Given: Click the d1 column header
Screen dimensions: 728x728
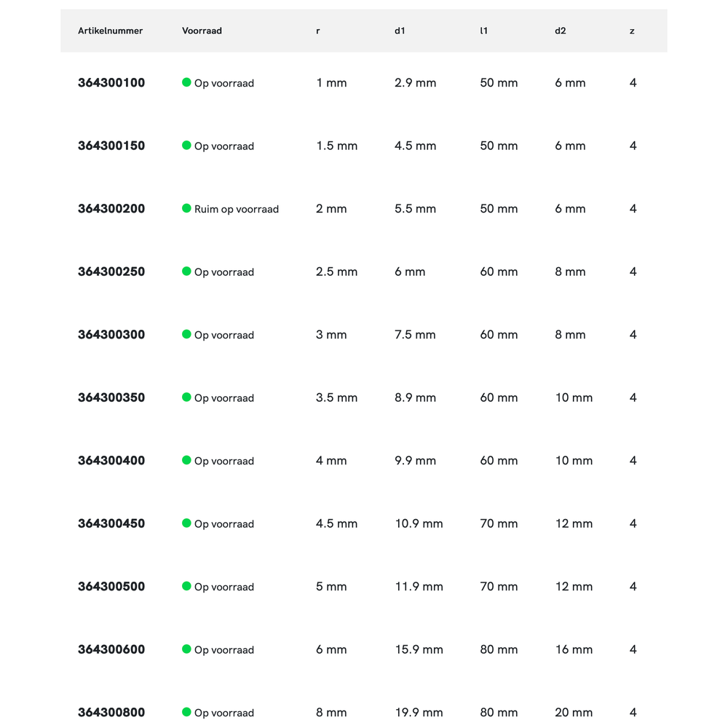Looking at the screenshot, I should point(399,31).
